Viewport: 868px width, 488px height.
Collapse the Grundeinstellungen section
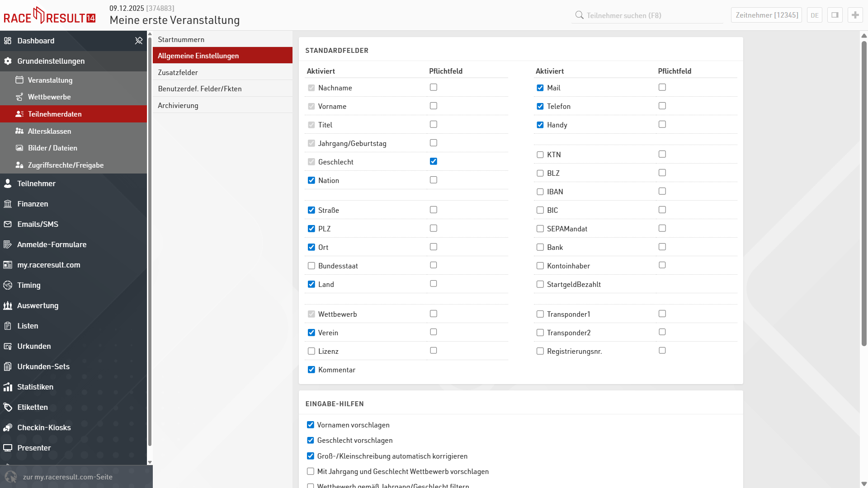tap(51, 61)
